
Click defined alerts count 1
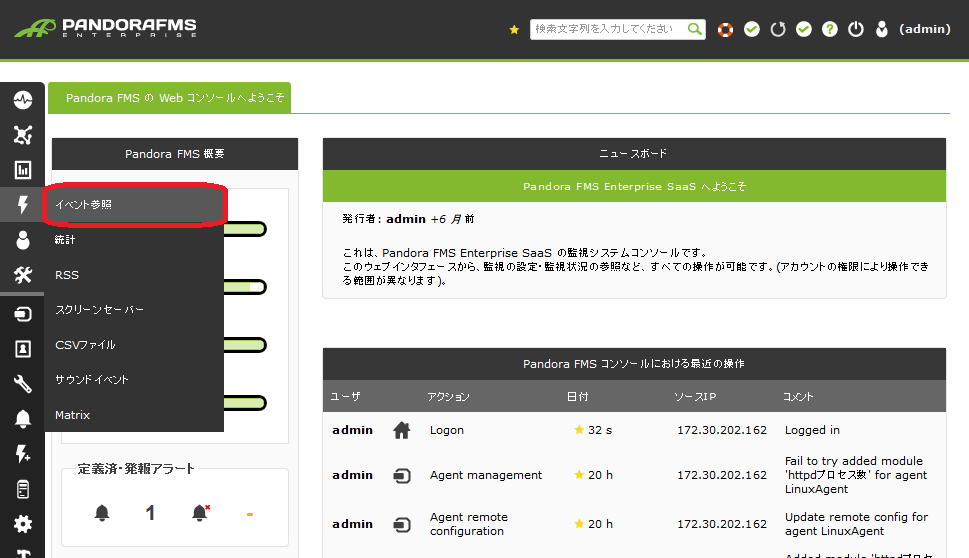pyautogui.click(x=150, y=512)
